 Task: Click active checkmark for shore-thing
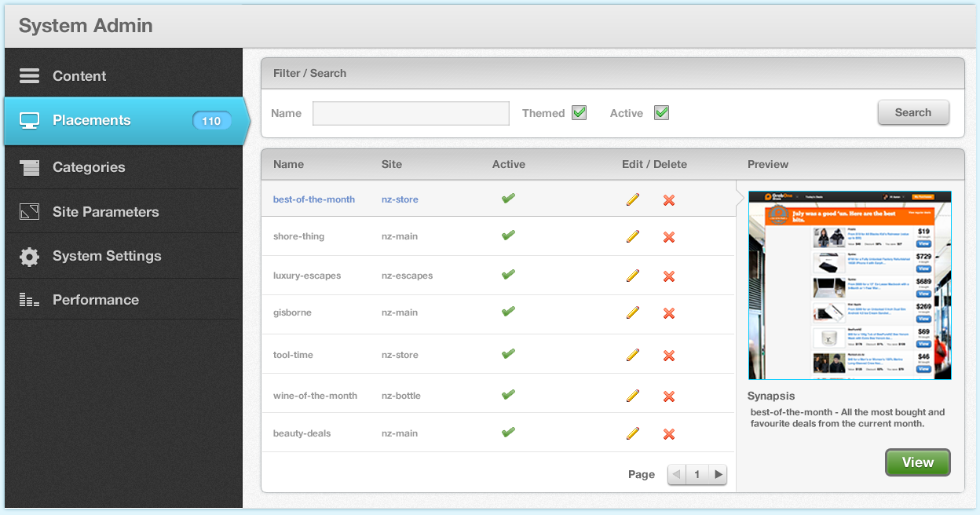[508, 236]
